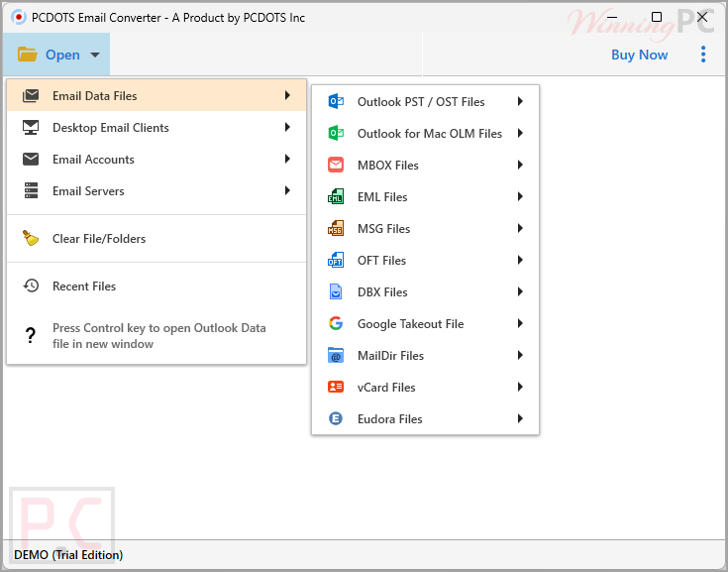728x572 pixels.
Task: Select Outlook PST / OST Files option
Action: pyautogui.click(x=425, y=101)
